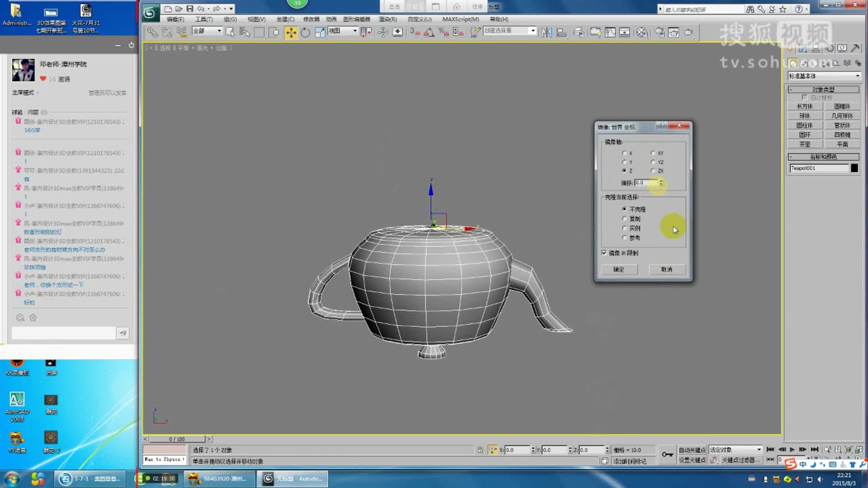Click the Render Production teapot icon
The image size is (868, 488).
coord(688,32)
